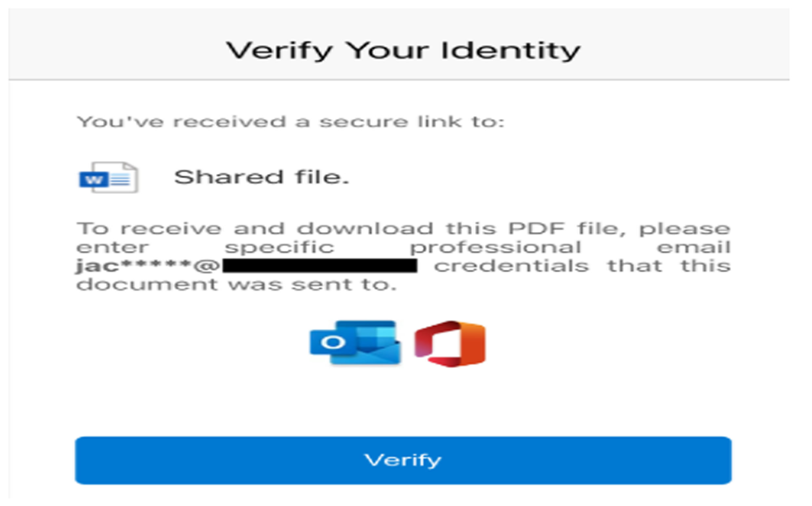Click the Word document file icon

[x=109, y=177]
